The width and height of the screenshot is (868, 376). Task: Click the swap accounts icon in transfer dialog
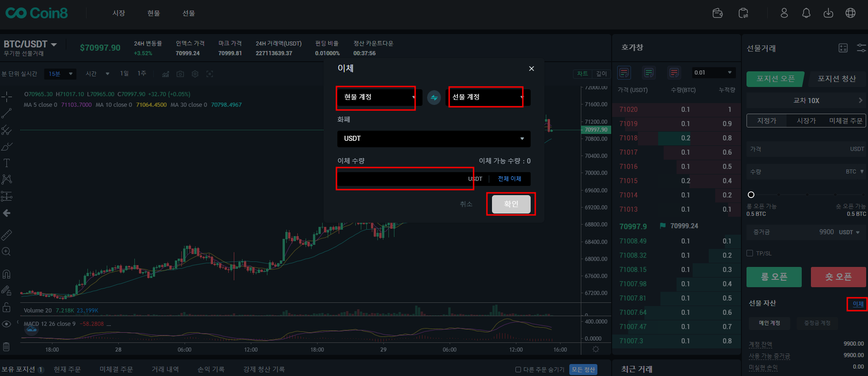434,98
